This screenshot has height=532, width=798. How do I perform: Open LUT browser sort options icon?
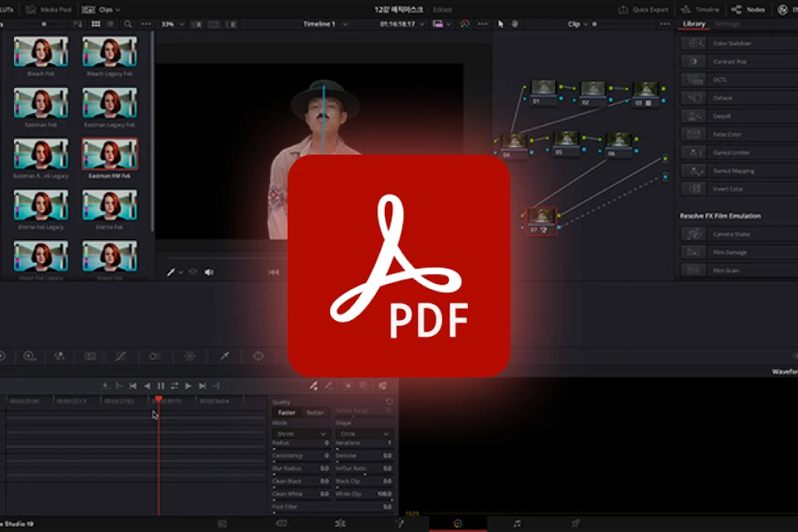point(77,24)
